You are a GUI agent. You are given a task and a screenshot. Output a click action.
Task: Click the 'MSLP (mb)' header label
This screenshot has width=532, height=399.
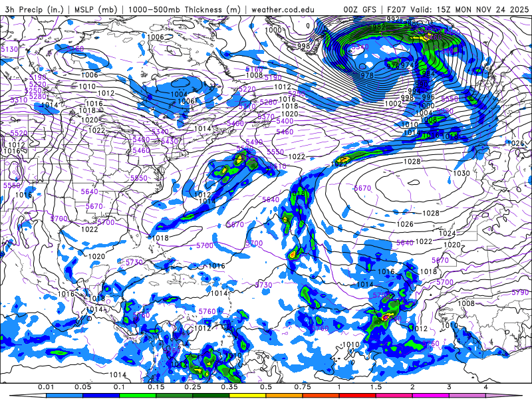tap(96, 9)
